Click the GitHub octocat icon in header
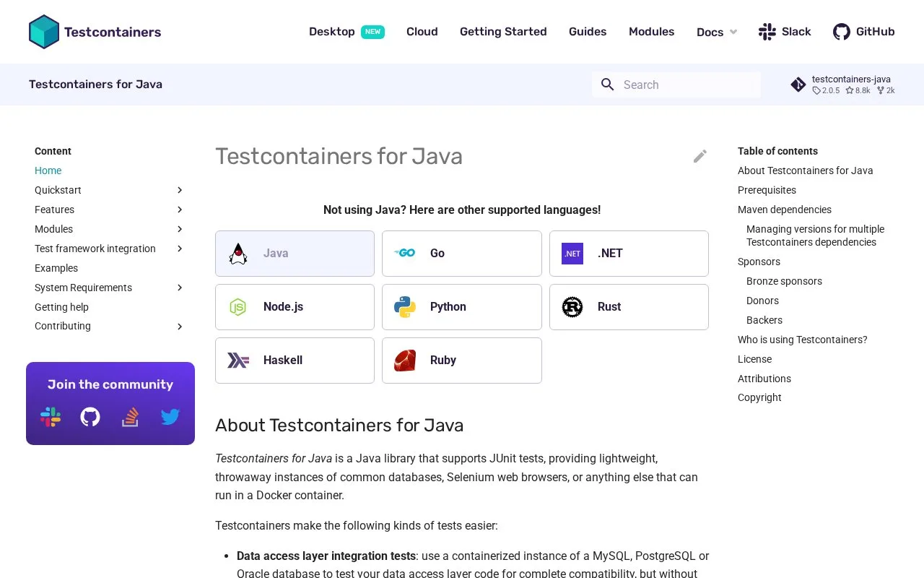The image size is (924, 578). (x=841, y=32)
